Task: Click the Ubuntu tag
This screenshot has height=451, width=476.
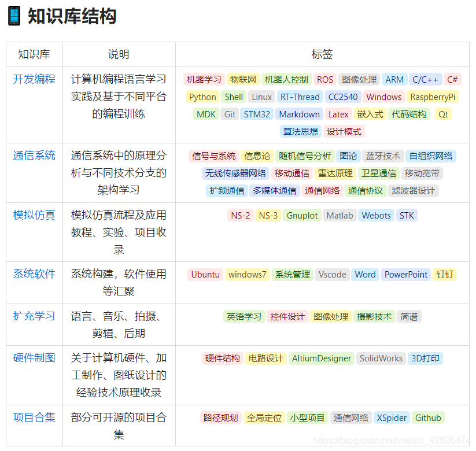Action: (x=204, y=275)
